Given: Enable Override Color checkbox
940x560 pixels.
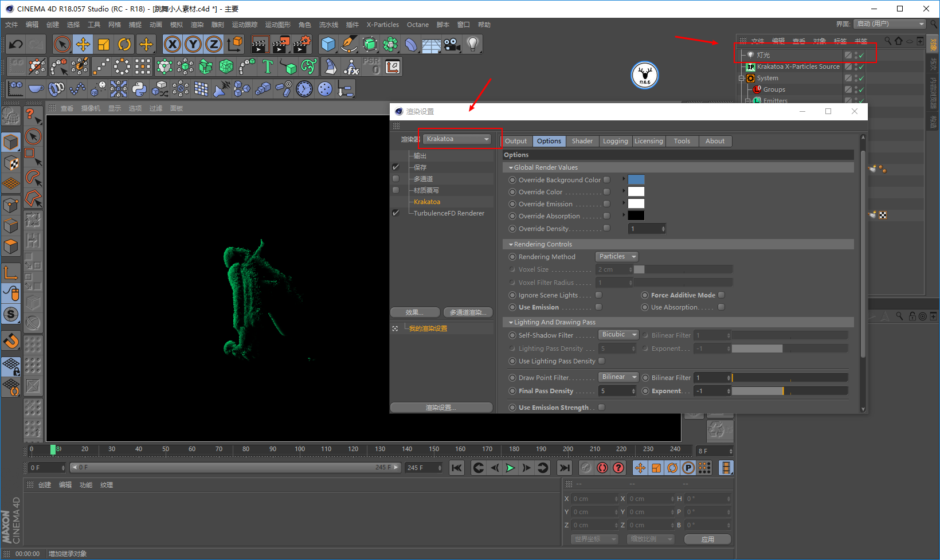Looking at the screenshot, I should tap(607, 191).
